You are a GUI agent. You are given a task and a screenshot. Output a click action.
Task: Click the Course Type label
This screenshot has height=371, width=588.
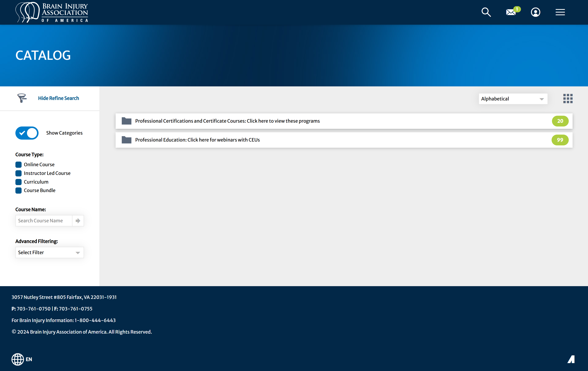[29, 154]
